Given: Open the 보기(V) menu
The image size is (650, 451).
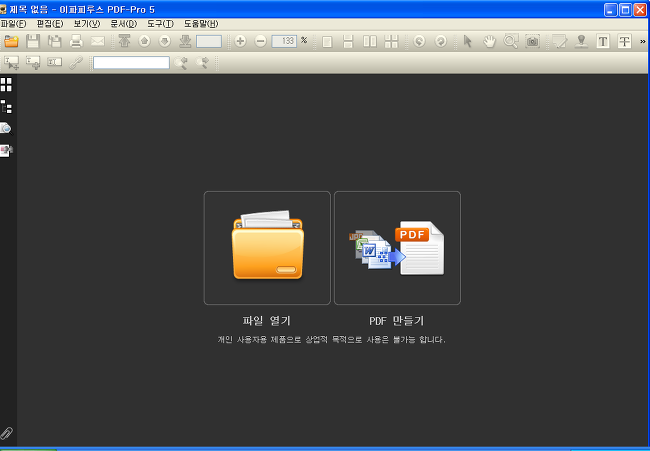Looking at the screenshot, I should tap(87, 24).
